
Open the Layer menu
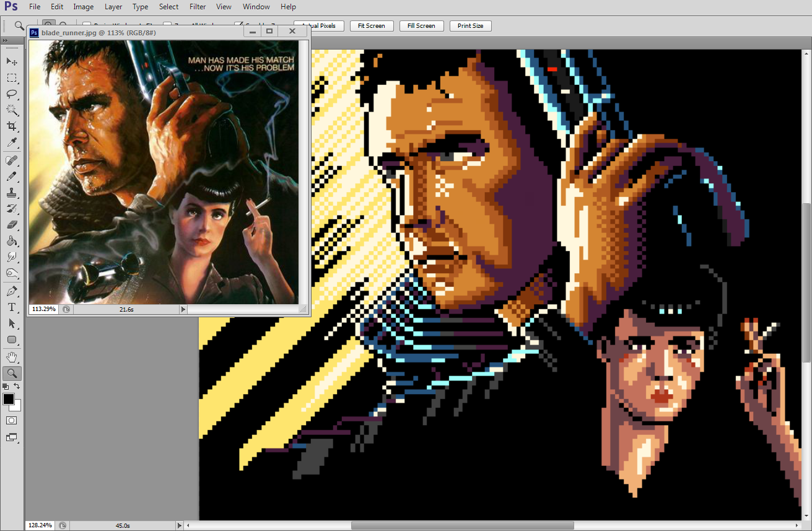[x=113, y=7]
